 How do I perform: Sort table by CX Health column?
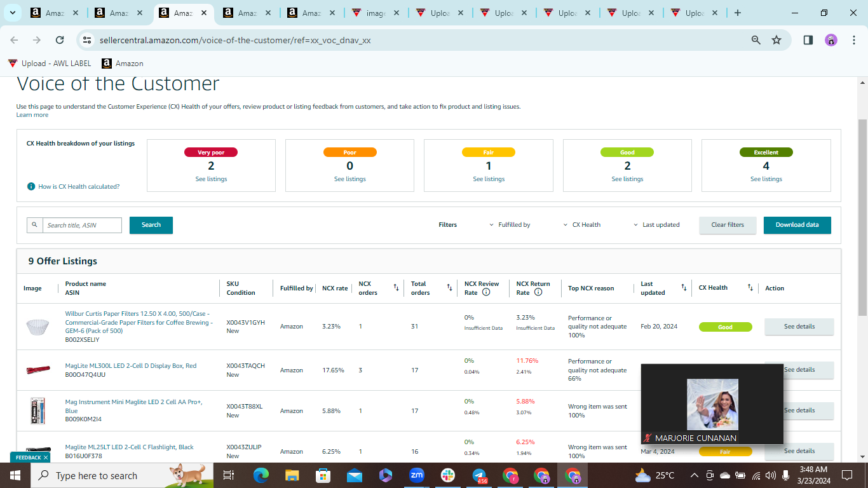coord(750,288)
